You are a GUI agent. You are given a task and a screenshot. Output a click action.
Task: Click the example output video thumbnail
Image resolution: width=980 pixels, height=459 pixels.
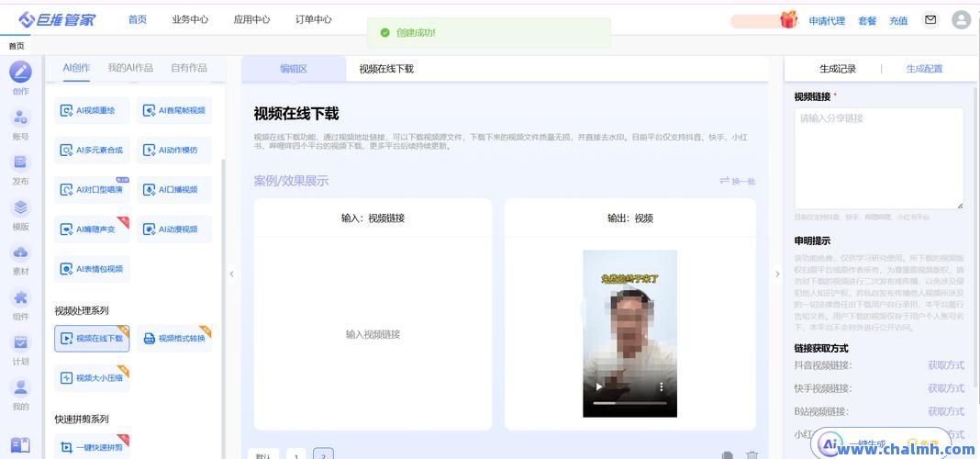[x=630, y=333]
